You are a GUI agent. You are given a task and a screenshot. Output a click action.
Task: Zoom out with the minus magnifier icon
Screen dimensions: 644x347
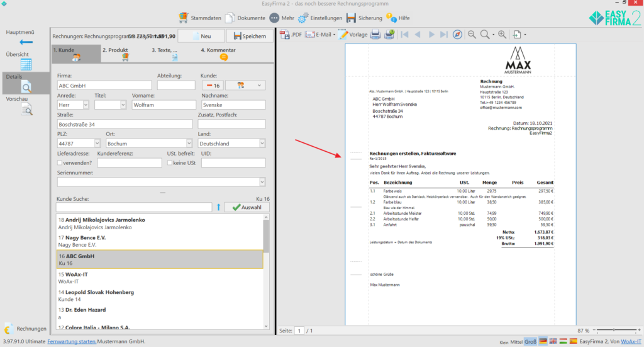[472, 35]
